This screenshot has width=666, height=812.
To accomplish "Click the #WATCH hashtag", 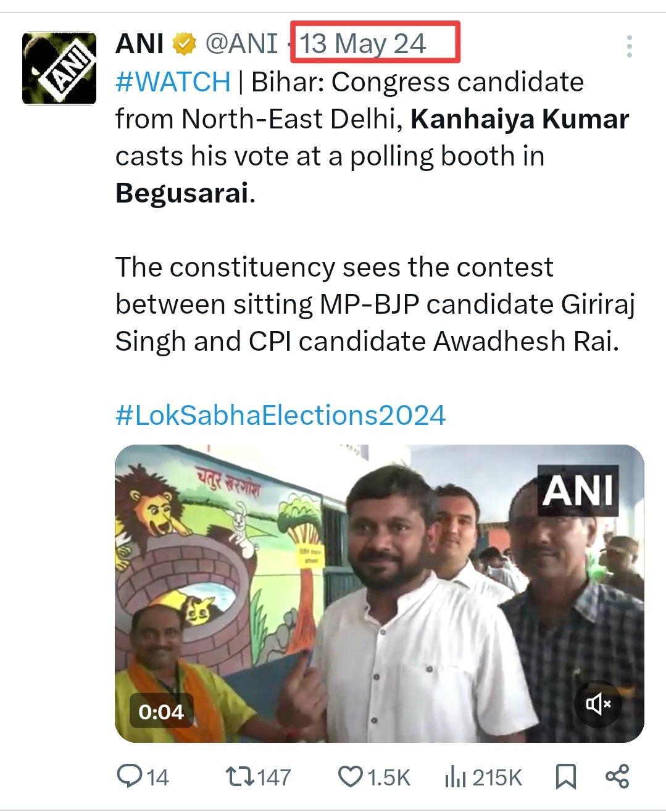I will [x=173, y=82].
